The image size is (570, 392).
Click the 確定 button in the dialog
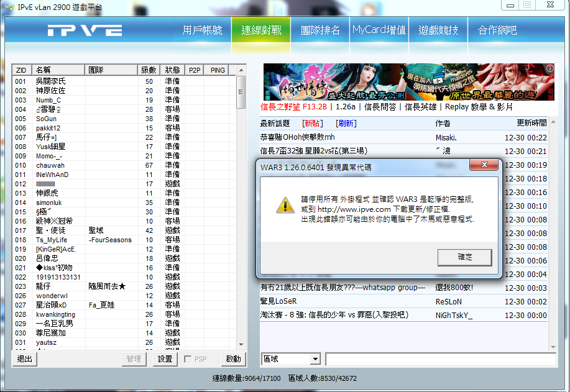tap(464, 257)
